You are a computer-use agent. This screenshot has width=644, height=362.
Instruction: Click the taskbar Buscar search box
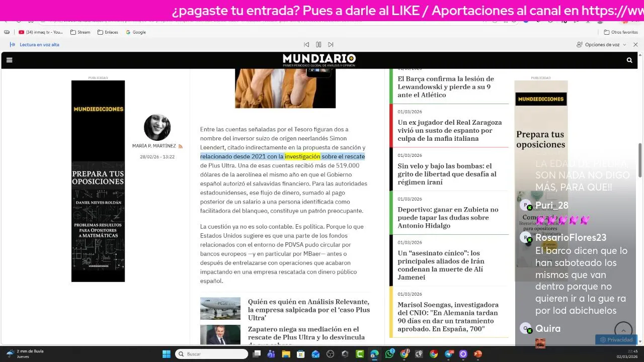[211, 354]
